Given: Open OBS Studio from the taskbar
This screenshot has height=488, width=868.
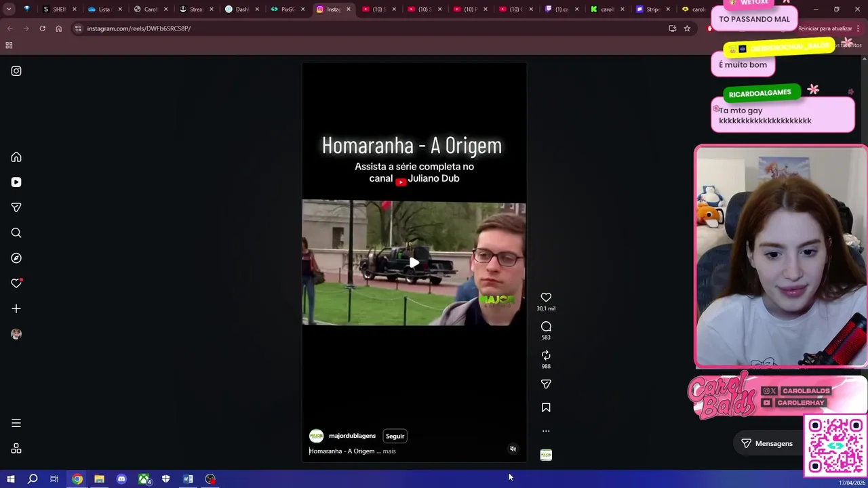Looking at the screenshot, I should (210, 479).
